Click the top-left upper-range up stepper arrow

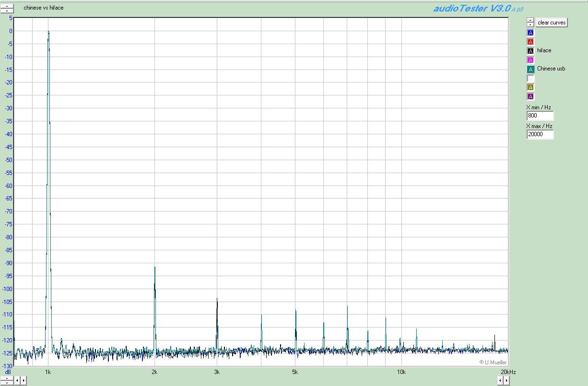pyautogui.click(x=7, y=6)
